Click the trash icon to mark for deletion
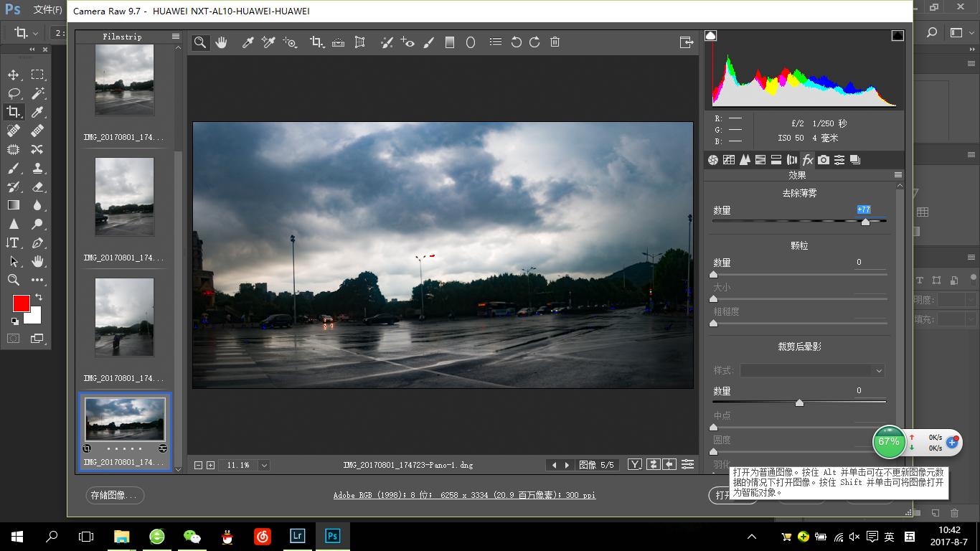Screen dimensions: 980x551 point(555,42)
